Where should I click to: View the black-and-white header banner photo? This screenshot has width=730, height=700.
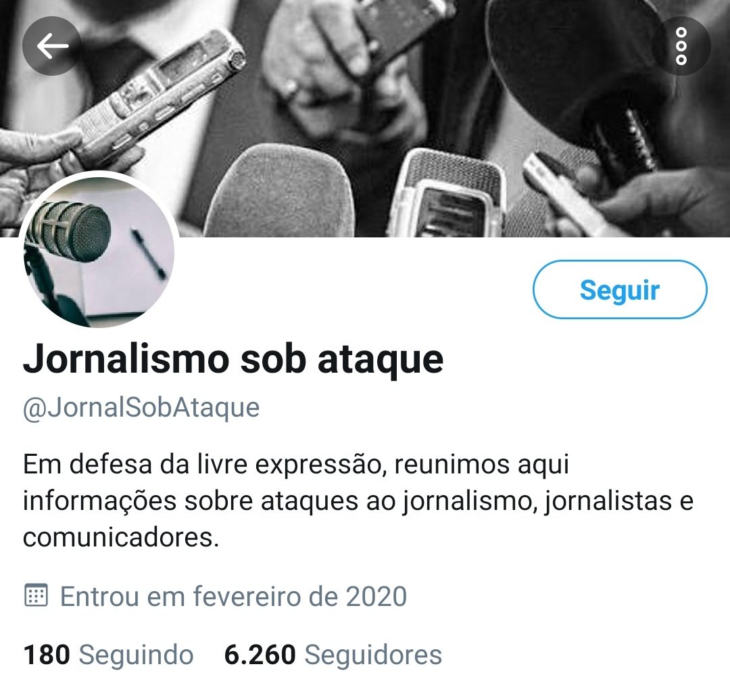365,118
